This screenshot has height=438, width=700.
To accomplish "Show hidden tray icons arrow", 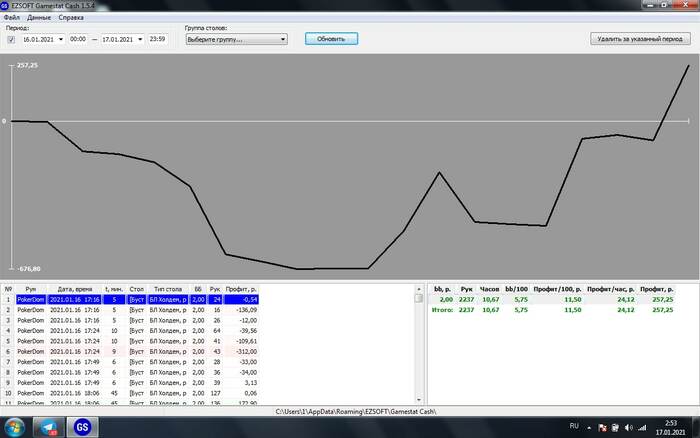I will point(589,428).
